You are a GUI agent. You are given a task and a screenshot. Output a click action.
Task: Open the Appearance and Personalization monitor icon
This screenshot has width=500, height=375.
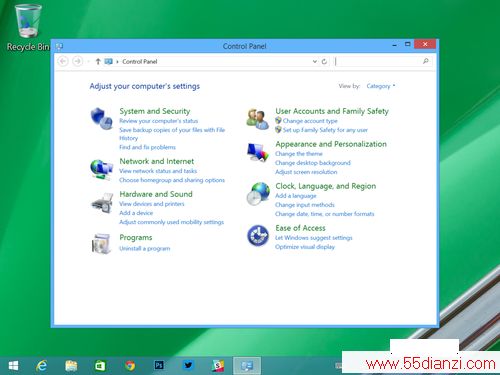point(257,152)
